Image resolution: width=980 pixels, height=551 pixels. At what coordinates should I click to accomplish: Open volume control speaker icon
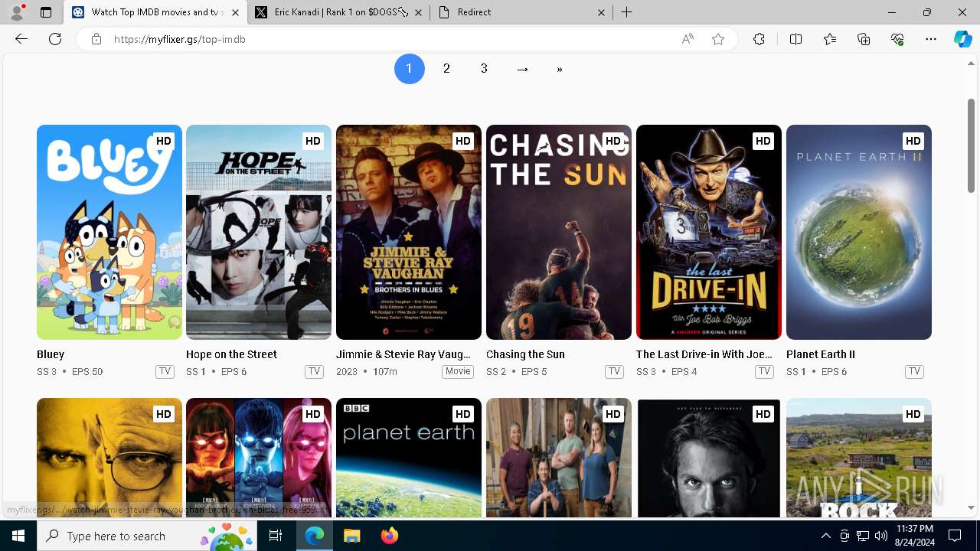[x=881, y=536]
